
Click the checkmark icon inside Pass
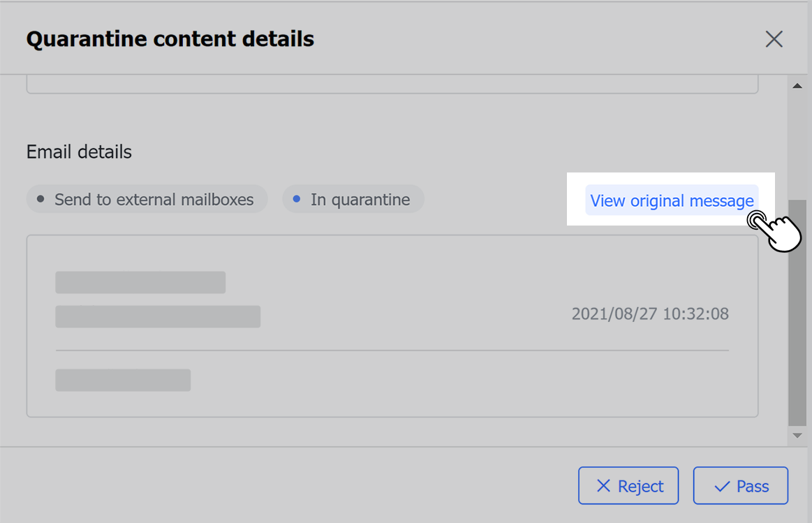pos(723,486)
